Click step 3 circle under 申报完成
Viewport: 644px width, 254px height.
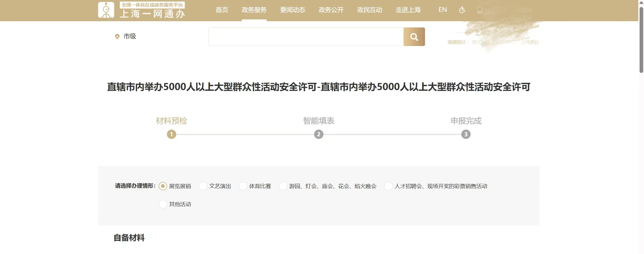pyautogui.click(x=466, y=135)
